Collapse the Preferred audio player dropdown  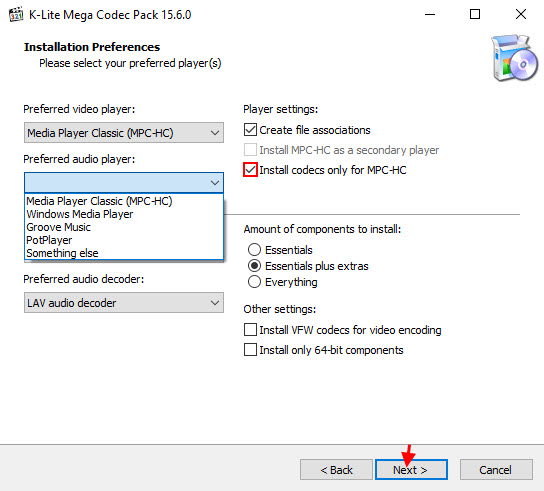[x=124, y=183]
